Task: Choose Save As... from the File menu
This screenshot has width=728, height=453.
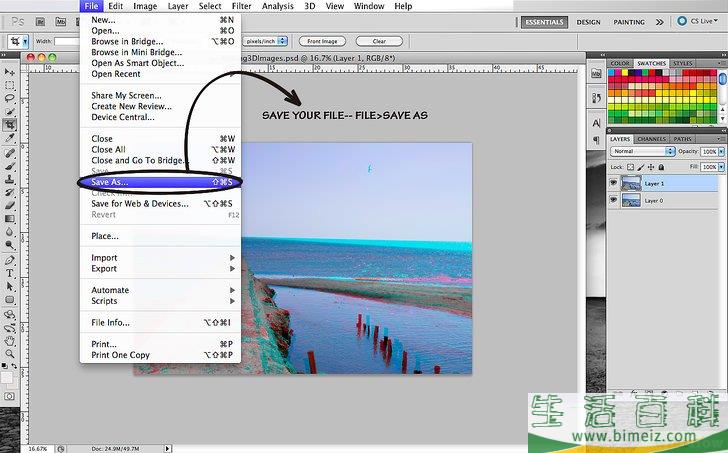Action: pyautogui.click(x=110, y=182)
